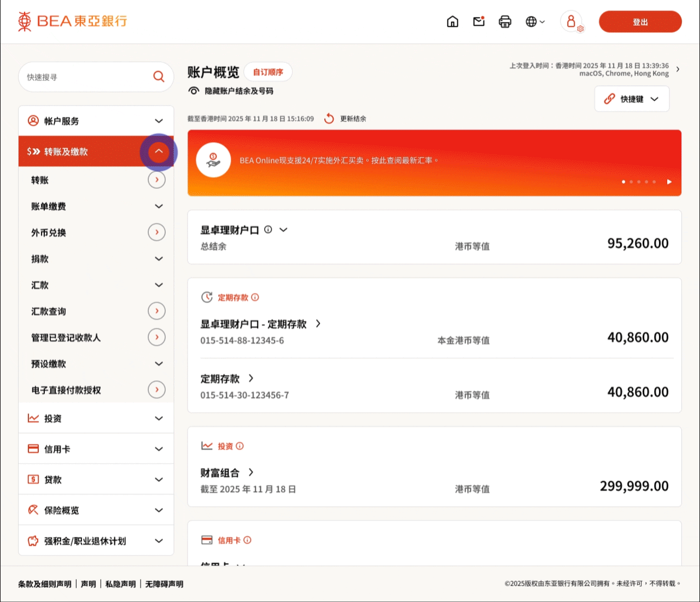This screenshot has height=602, width=700.
Task: Click the 自订顺序 button
Action: point(268,72)
